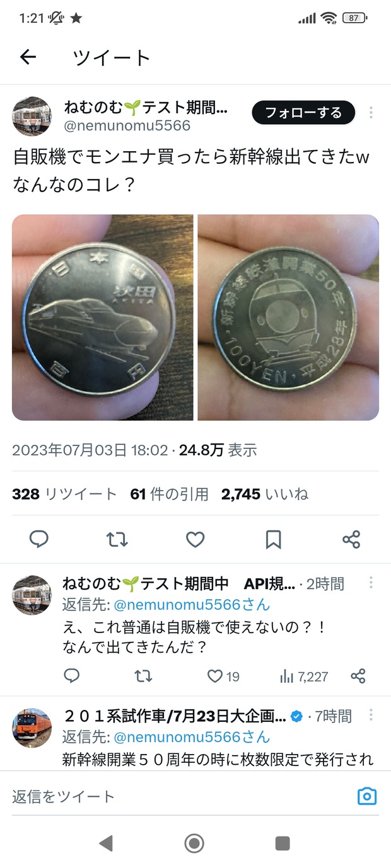
Task: Open the 2,745 いいね likes list
Action: tap(265, 494)
